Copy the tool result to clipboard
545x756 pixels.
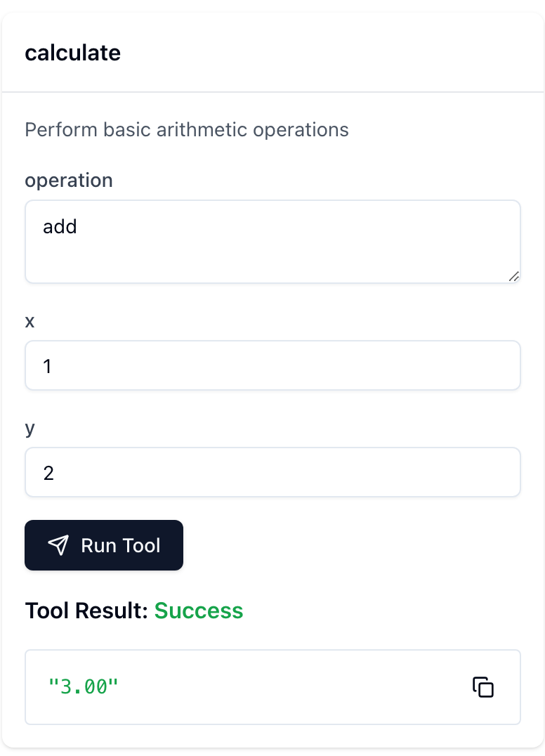(x=482, y=687)
